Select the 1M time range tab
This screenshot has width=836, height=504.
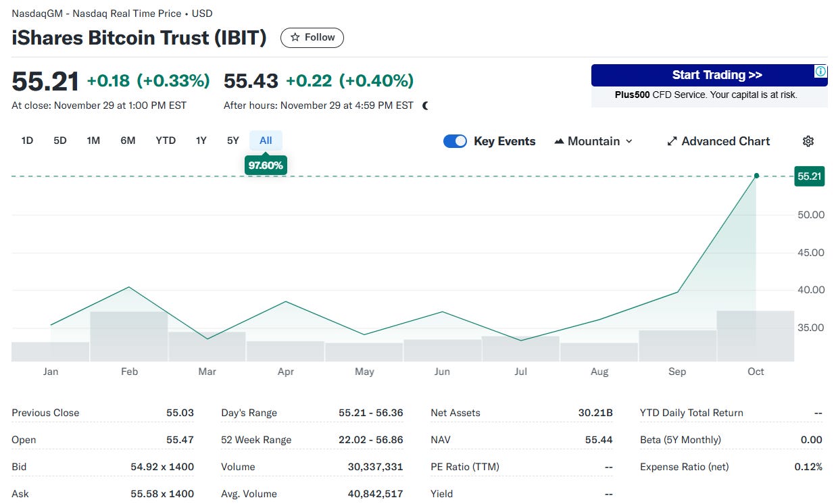point(93,141)
